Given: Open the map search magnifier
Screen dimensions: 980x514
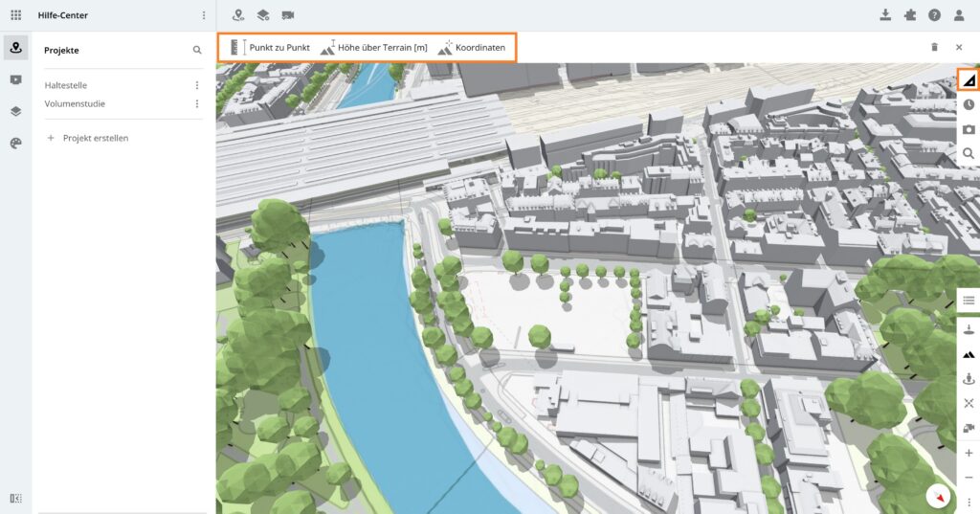Looking at the screenshot, I should [x=969, y=153].
